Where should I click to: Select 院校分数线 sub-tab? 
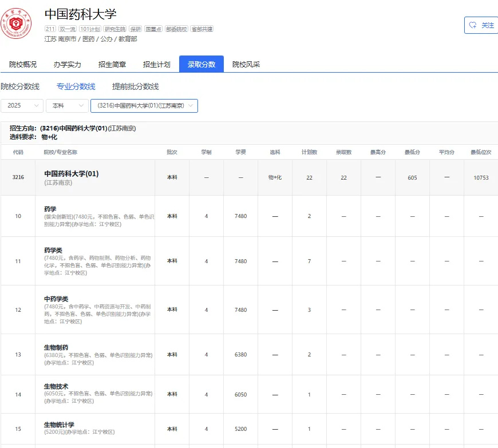pos(20,86)
